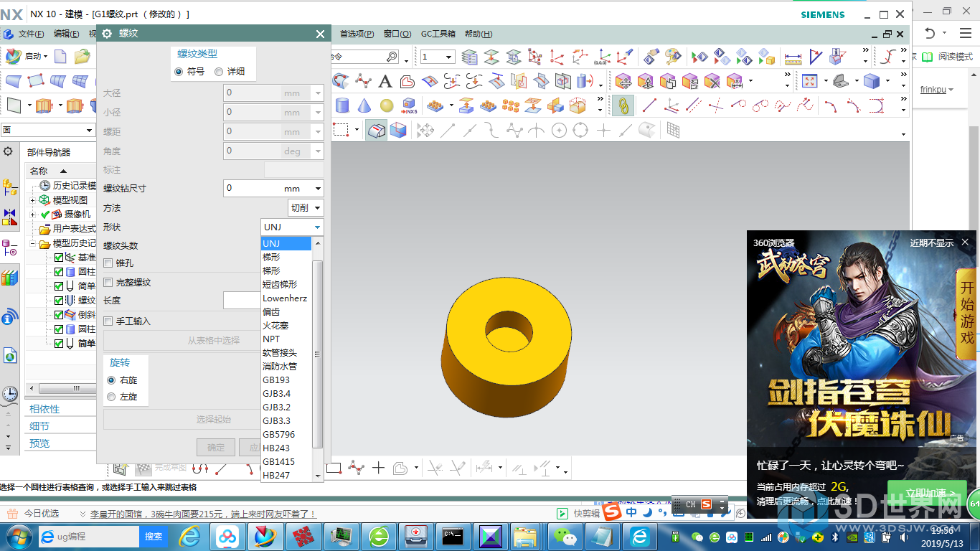The image size is (980, 551).
Task: Expand the 模型视图 tree node
Action: 32,200
